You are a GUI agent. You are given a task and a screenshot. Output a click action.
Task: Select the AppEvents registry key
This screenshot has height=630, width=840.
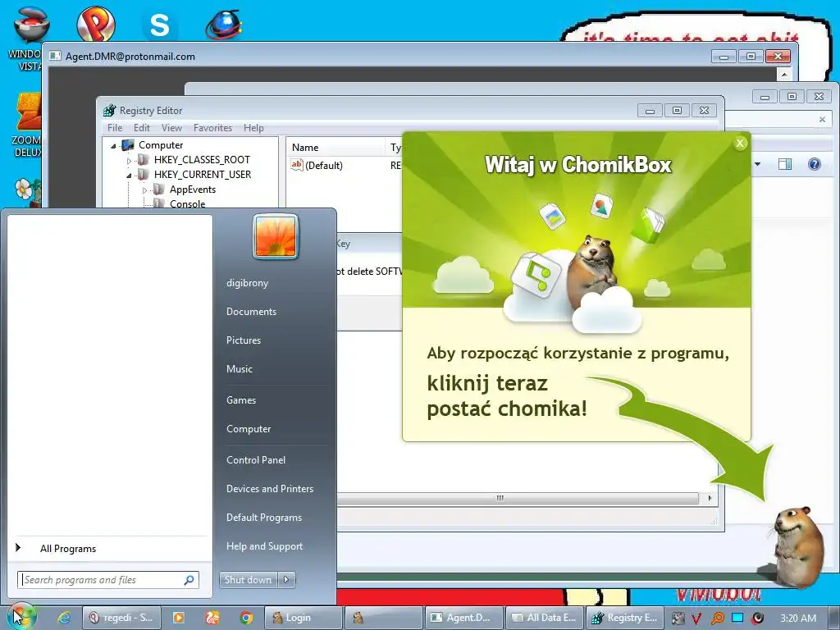(192, 189)
